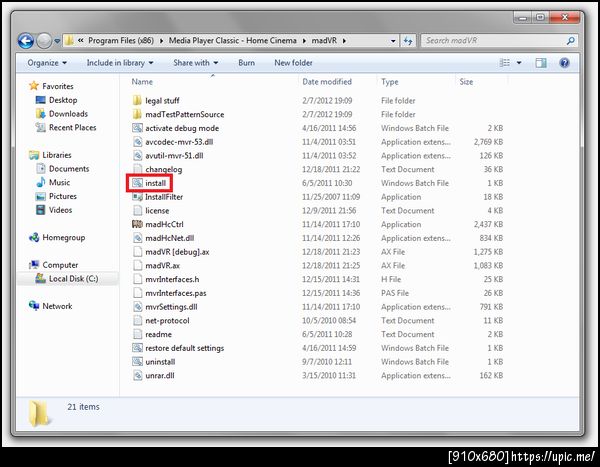This screenshot has width=600, height=467.
Task: Click the Burn toolbar button
Action: coord(246,63)
